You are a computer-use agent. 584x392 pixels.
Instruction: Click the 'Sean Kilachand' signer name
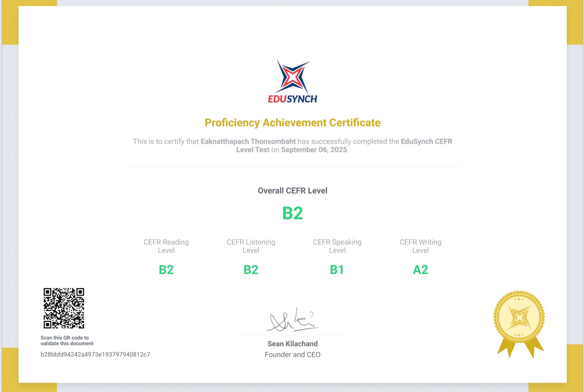[x=293, y=344]
